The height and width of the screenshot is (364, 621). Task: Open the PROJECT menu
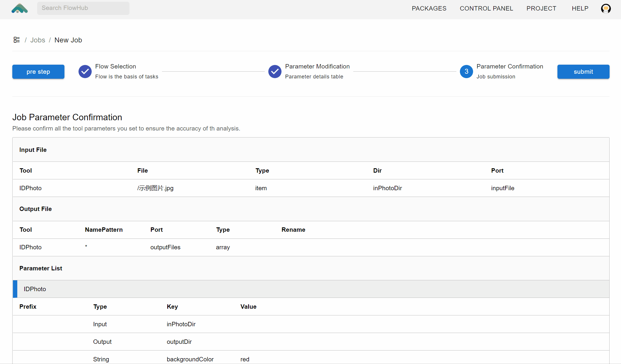tap(541, 8)
